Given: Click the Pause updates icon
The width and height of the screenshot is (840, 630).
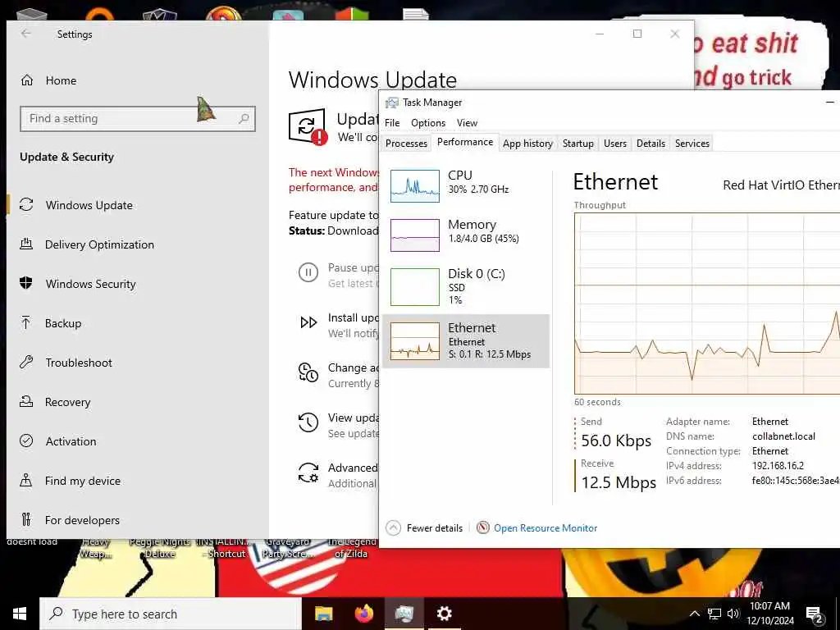Looking at the screenshot, I should (308, 272).
